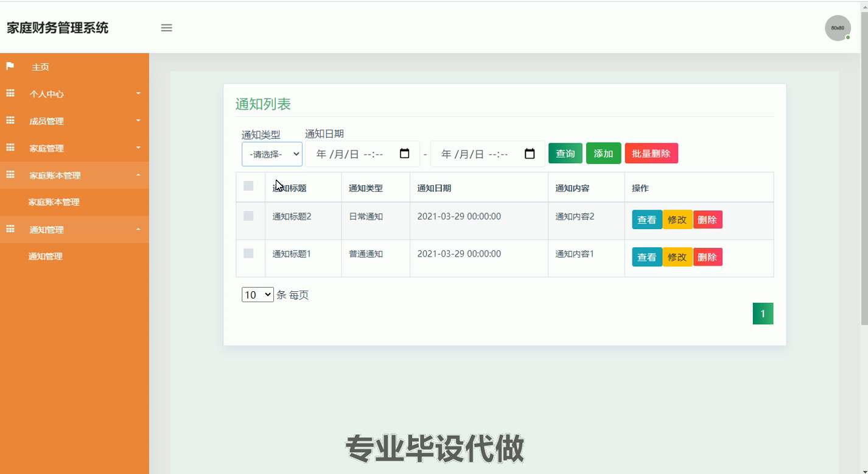Click the 通知列表 heading
Viewport: 868px width, 474px height.
pyautogui.click(x=263, y=104)
